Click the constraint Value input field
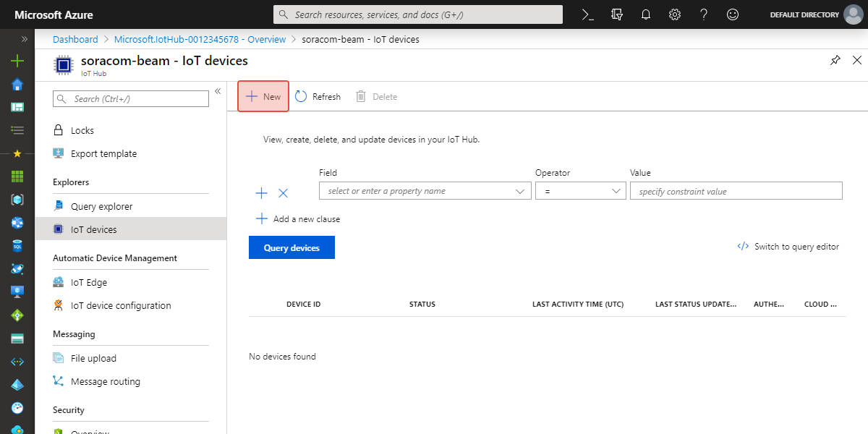The width and height of the screenshot is (868, 434). pyautogui.click(x=736, y=191)
